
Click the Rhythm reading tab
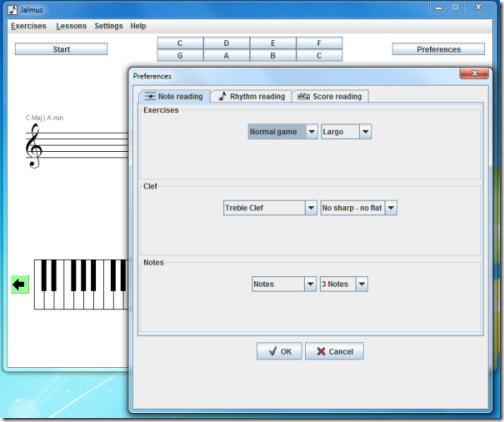tap(252, 96)
